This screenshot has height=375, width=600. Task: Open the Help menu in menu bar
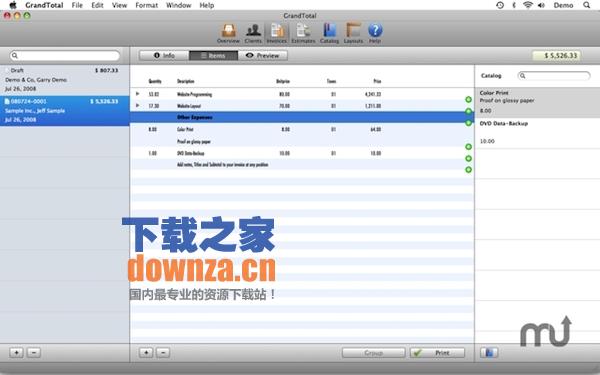click(207, 5)
